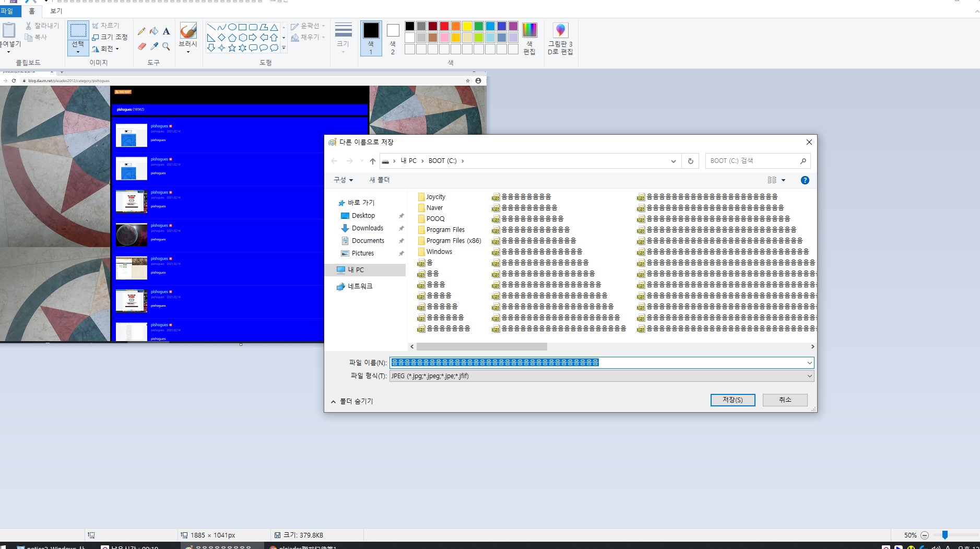Screen dimensions: 980x549
Task: Click the 취소 cancel button
Action: pyautogui.click(x=785, y=400)
